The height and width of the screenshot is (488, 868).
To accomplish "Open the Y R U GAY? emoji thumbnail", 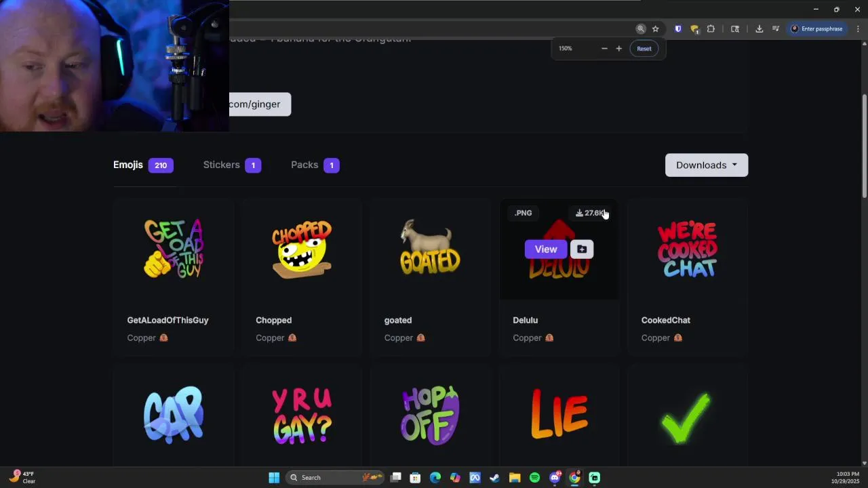I will point(302,415).
